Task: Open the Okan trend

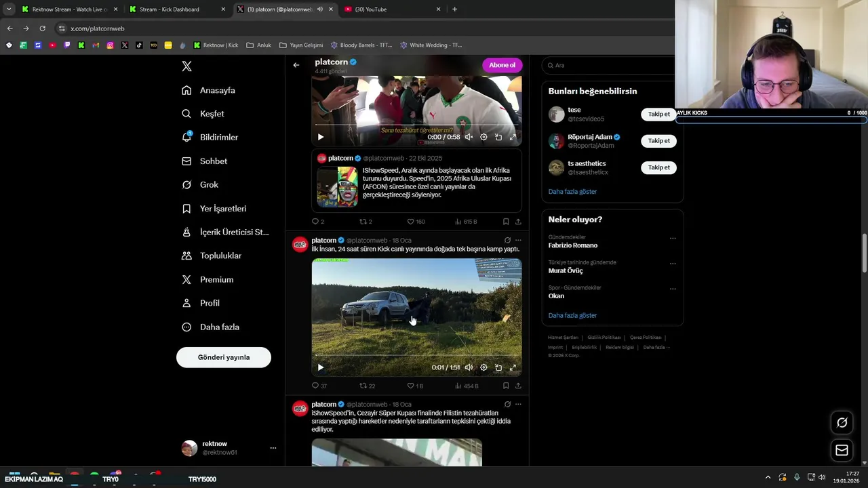Action: [x=556, y=296]
